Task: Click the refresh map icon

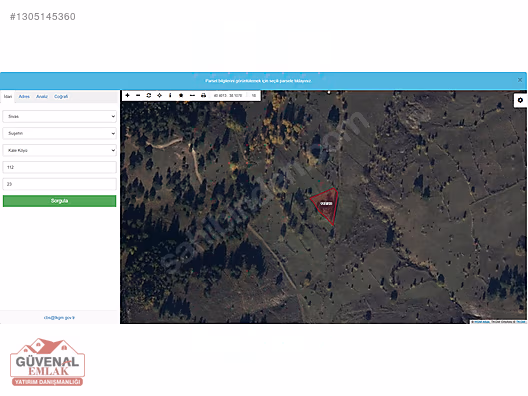Action: click(149, 95)
